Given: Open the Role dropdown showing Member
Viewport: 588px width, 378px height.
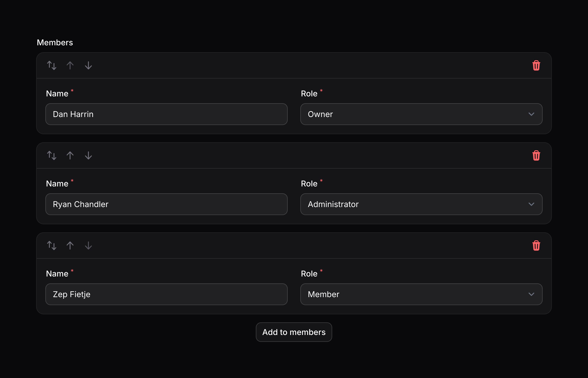Looking at the screenshot, I should (421, 294).
